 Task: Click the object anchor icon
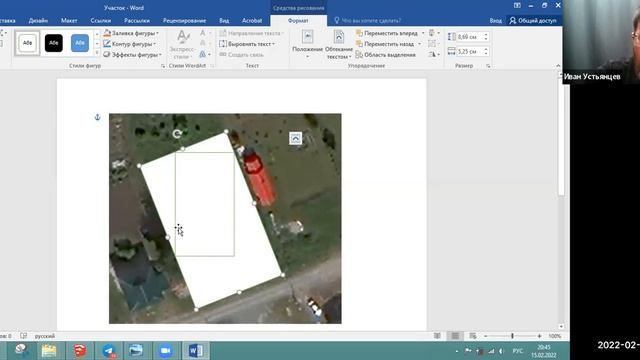click(x=97, y=118)
